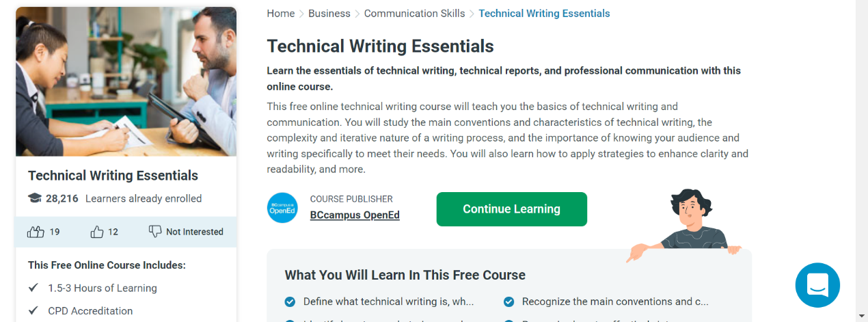Click the 'What You Will Learn In This Free Course' heading
The width and height of the screenshot is (868, 322).
pyautogui.click(x=405, y=275)
